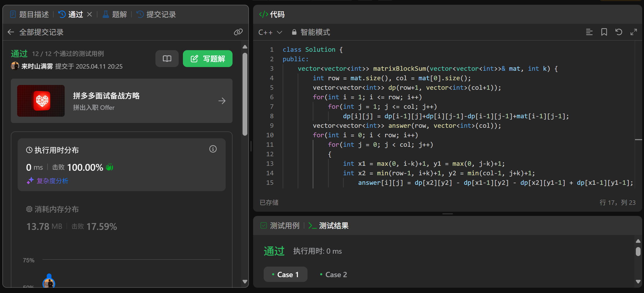Switch to the 测试用例 tab
This screenshot has width=644, height=293.
click(x=280, y=226)
